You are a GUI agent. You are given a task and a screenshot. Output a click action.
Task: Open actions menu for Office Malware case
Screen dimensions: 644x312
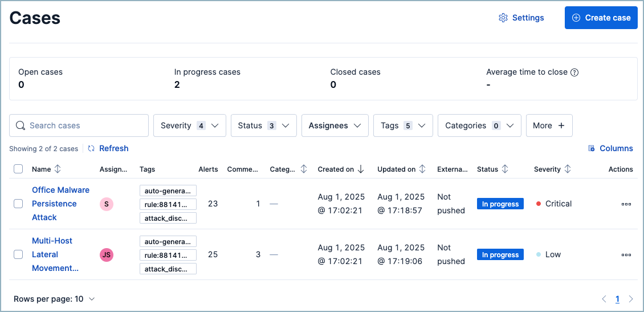click(626, 204)
